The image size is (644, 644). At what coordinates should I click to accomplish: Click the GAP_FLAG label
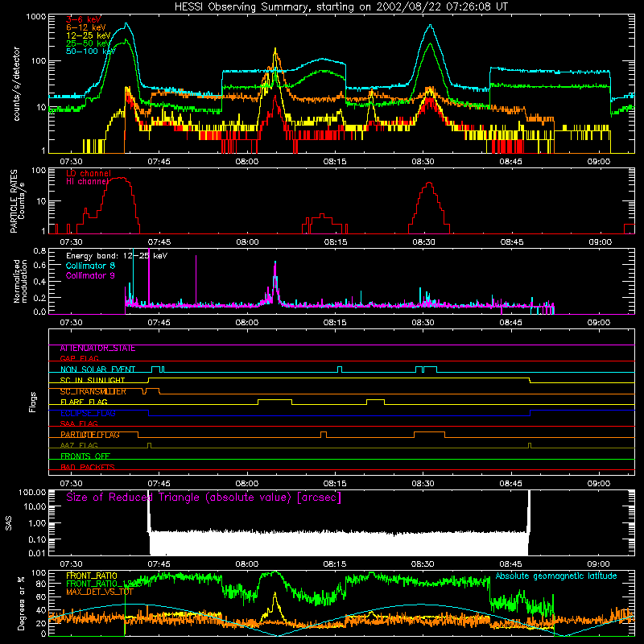point(79,358)
